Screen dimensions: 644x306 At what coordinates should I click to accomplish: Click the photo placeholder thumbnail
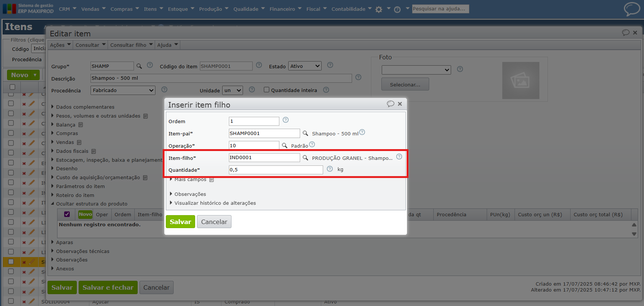520,80
